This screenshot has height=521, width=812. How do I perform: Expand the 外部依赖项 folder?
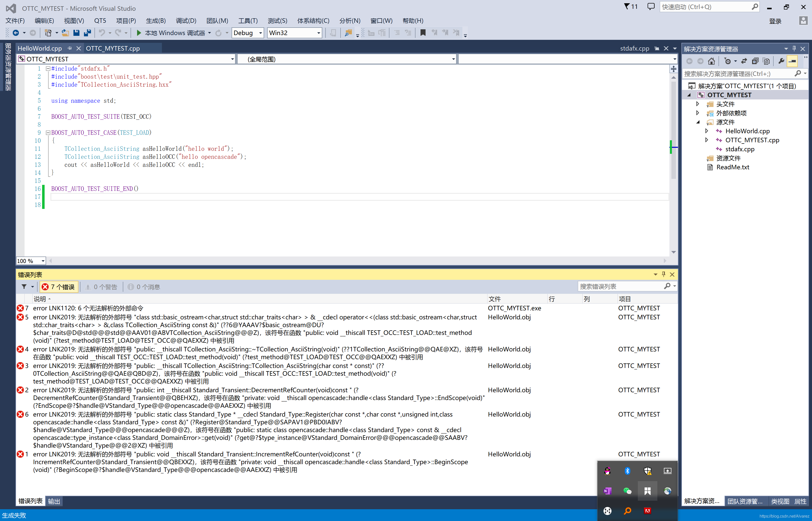[x=698, y=113]
